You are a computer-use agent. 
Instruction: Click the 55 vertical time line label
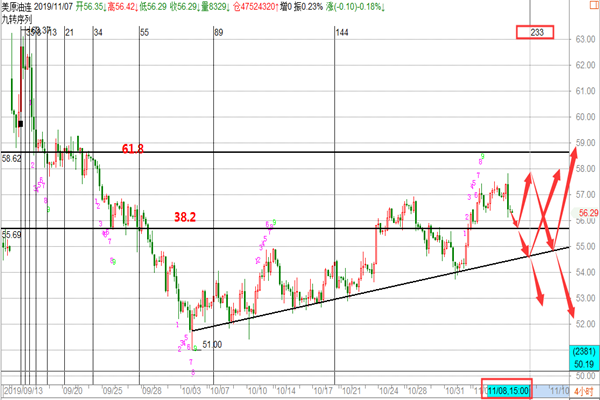point(145,33)
